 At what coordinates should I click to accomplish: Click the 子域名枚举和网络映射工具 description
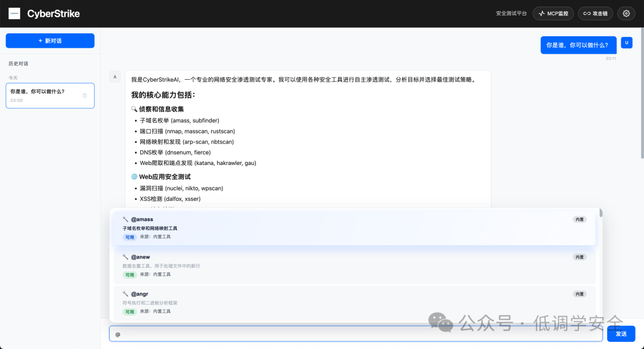point(150,229)
